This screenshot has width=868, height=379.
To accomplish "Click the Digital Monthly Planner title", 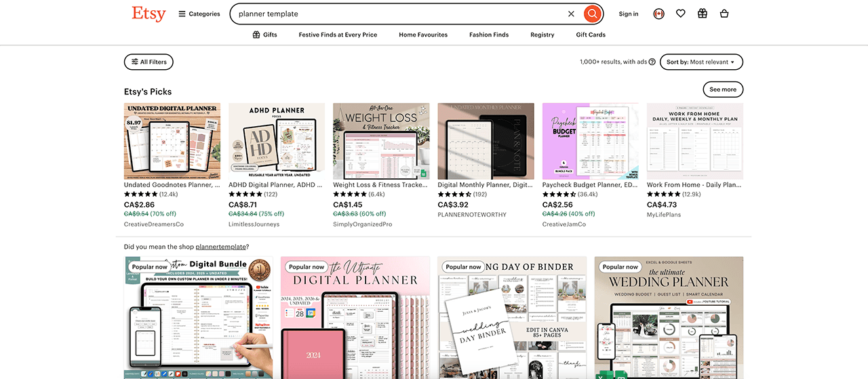I will pos(486,184).
